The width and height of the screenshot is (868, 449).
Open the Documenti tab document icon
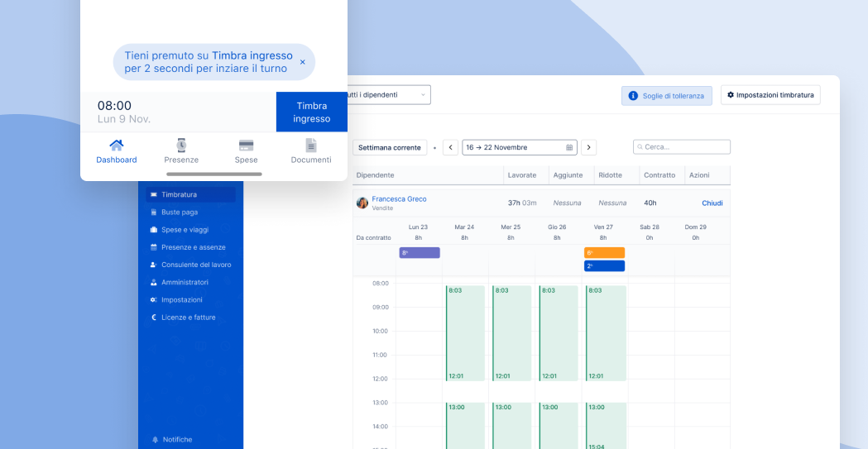pyautogui.click(x=311, y=146)
